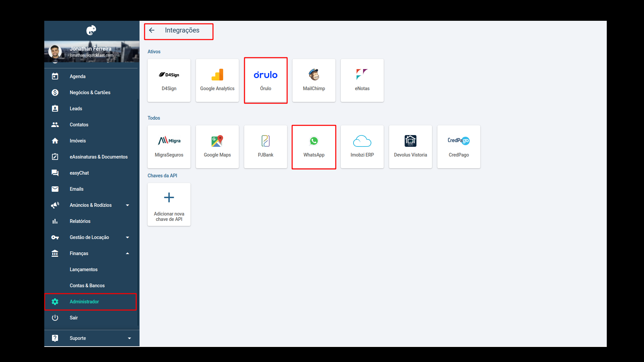
Task: Click the jonathan@quickfast.com email text
Action: coord(92,55)
